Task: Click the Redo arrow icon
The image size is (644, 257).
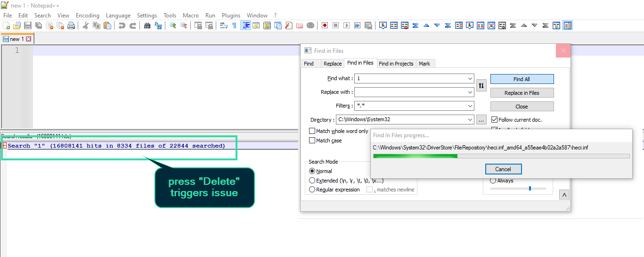Action: tap(133, 25)
